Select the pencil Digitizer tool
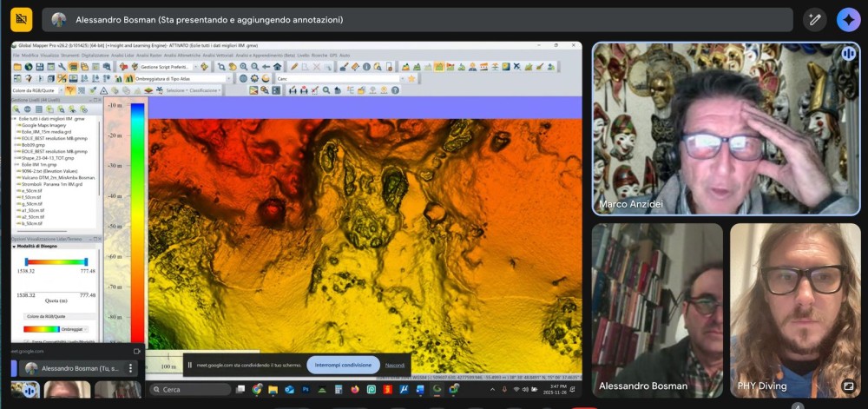 [x=294, y=66]
